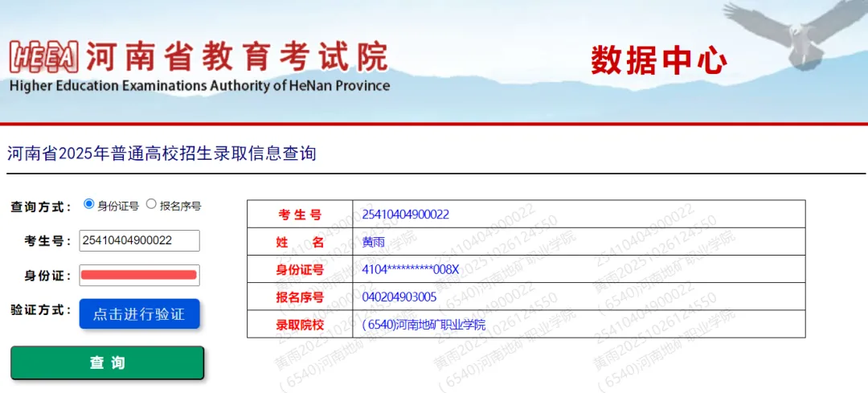Select the 报名序号 radio button
The height and width of the screenshot is (393, 868).
click(151, 203)
